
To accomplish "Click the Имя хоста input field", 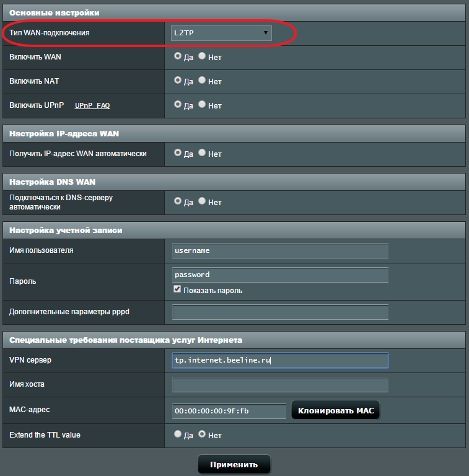I will 280,385.
